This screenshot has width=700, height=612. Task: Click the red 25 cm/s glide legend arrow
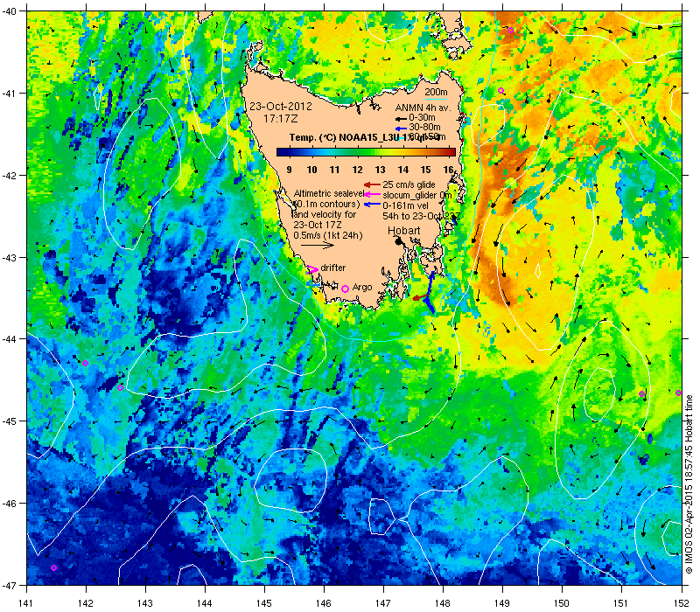click(372, 184)
